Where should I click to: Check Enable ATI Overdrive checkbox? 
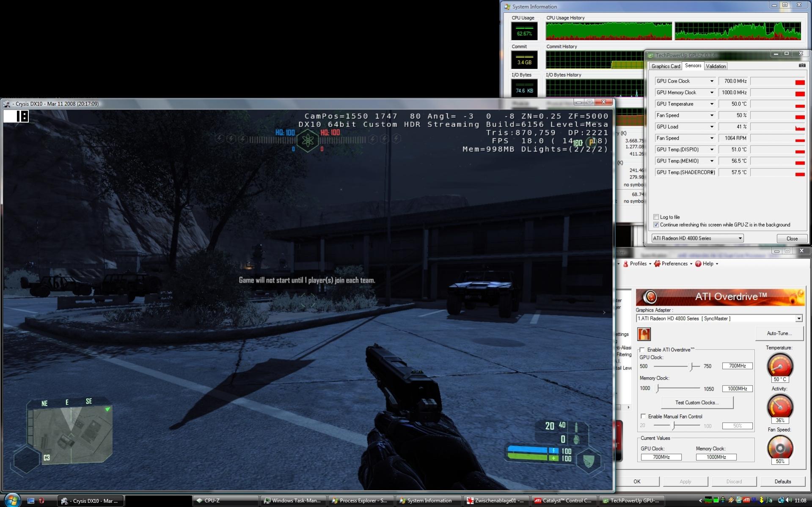pyautogui.click(x=642, y=350)
